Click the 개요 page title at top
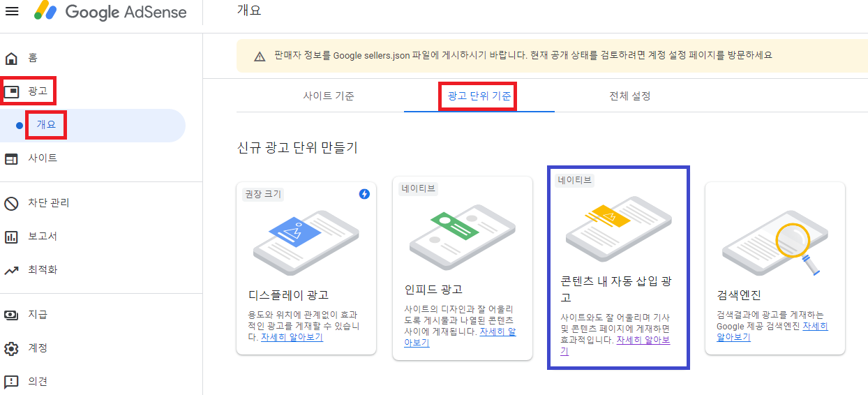The width and height of the screenshot is (868, 395). pos(249,11)
